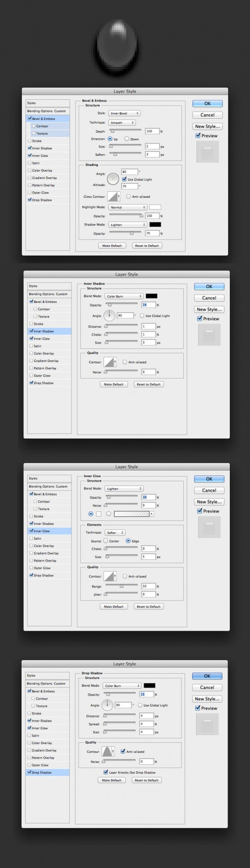The height and width of the screenshot is (868, 250).
Task: Open the Technique Softer dropdown
Action: 115,533
